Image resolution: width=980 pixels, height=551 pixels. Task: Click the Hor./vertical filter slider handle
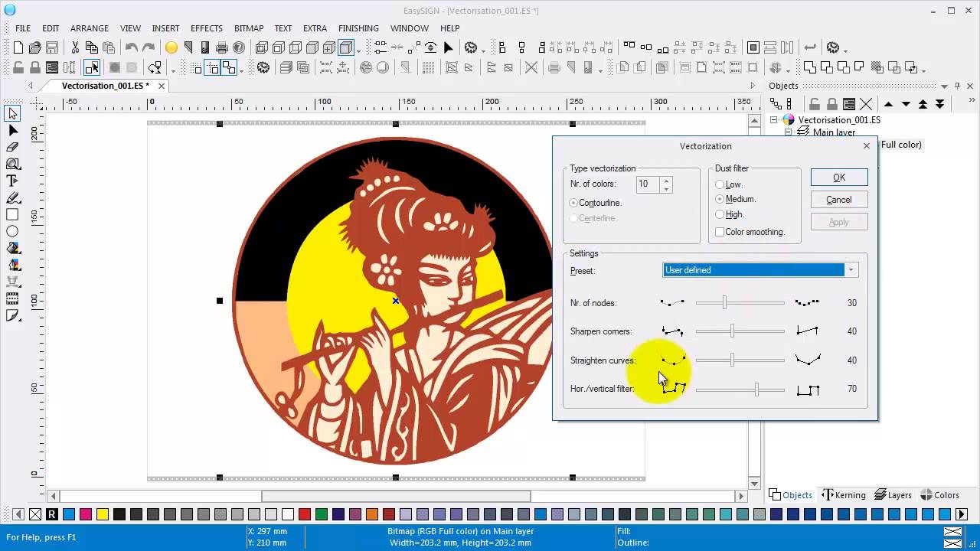(x=756, y=390)
